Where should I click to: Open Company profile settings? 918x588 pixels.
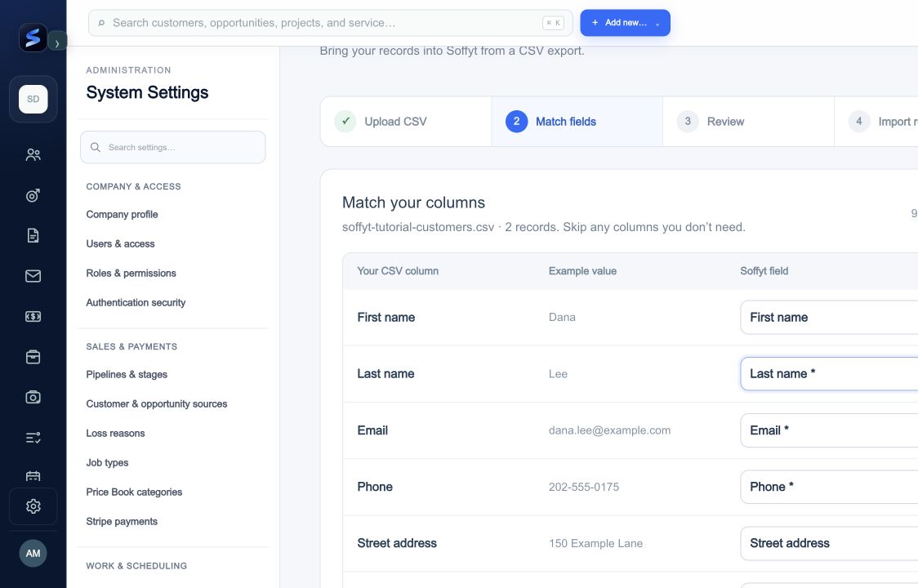coord(122,214)
